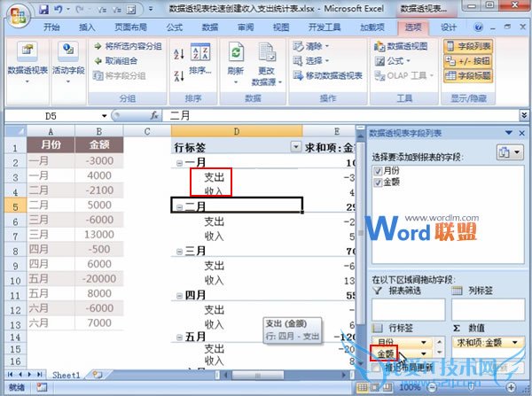Open the 行标签 filter dropdown in pivot table
The width and height of the screenshot is (532, 396).
(x=296, y=147)
